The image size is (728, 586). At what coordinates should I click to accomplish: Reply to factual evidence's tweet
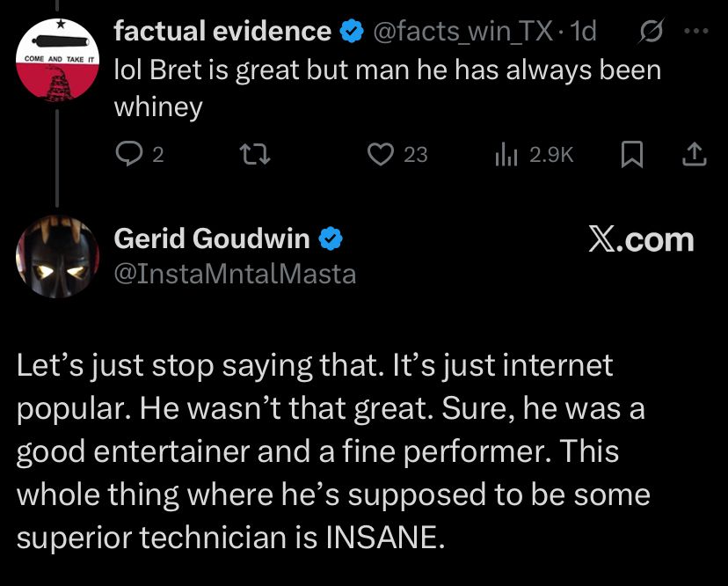pos(129,155)
